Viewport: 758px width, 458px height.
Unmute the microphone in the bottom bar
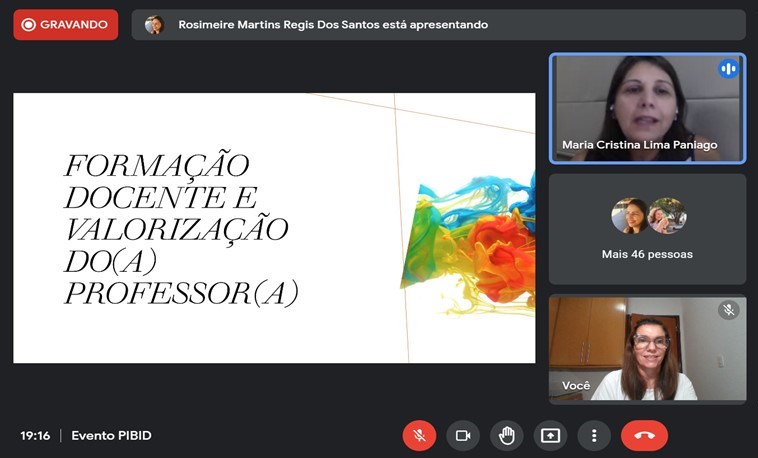(419, 436)
